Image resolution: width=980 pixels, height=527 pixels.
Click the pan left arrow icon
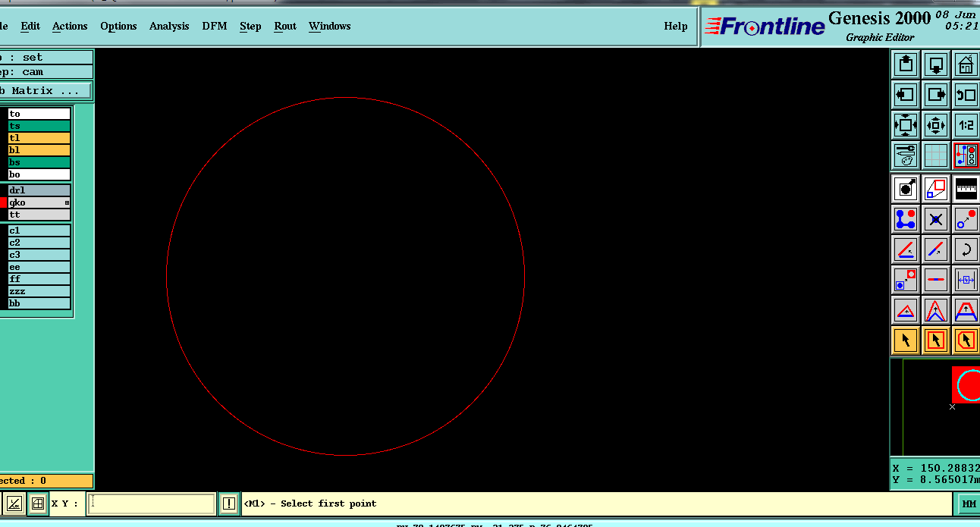[906, 95]
